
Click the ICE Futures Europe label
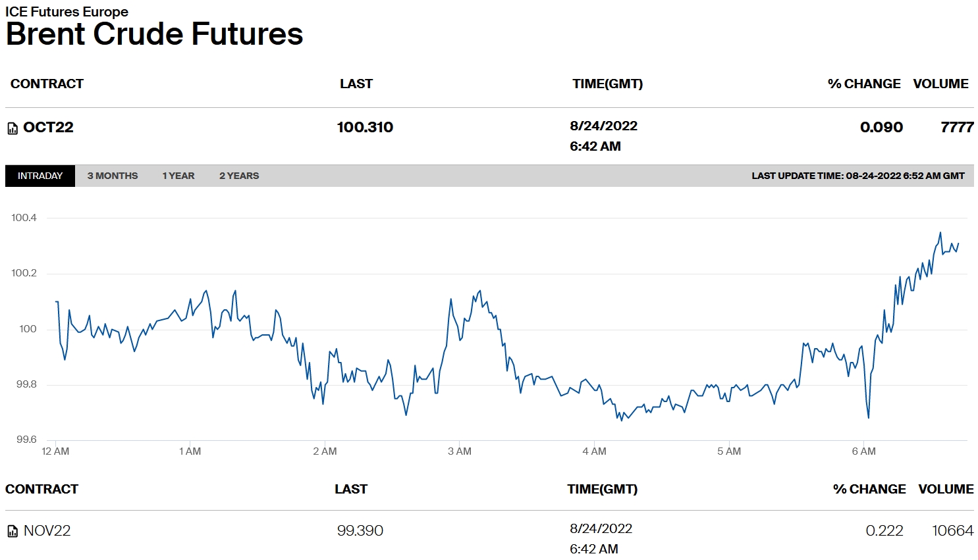tap(67, 11)
